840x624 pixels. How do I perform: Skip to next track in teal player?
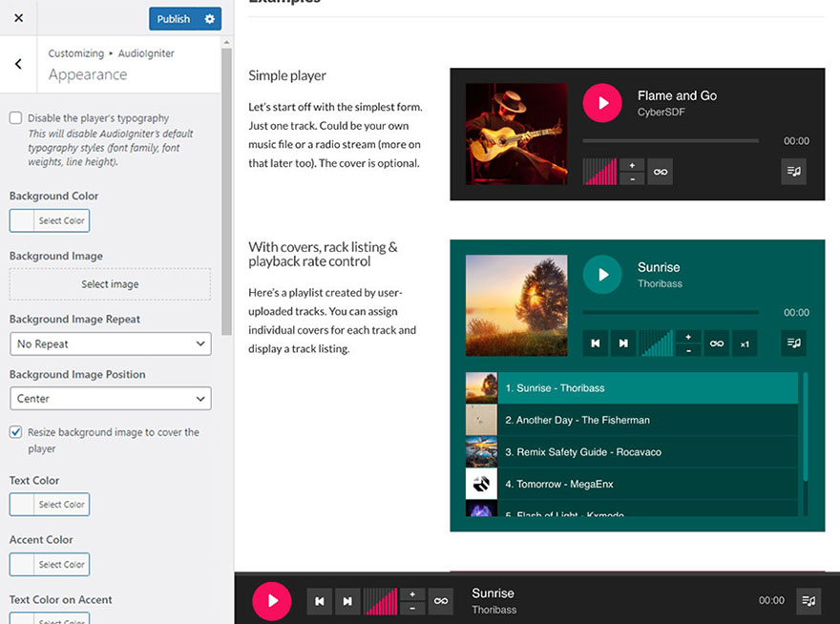point(623,343)
